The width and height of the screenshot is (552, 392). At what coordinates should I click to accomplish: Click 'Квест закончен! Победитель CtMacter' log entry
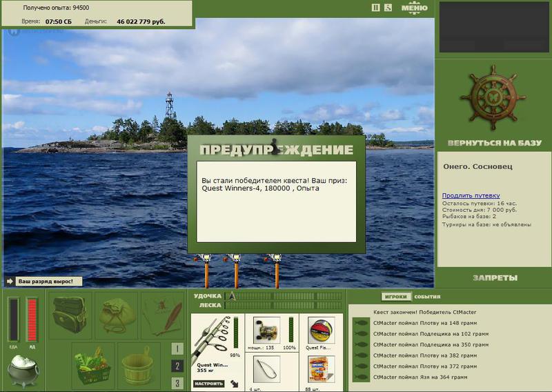pyautogui.click(x=424, y=312)
